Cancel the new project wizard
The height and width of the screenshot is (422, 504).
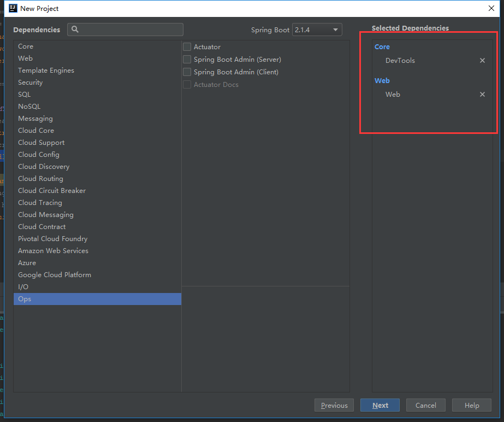425,405
